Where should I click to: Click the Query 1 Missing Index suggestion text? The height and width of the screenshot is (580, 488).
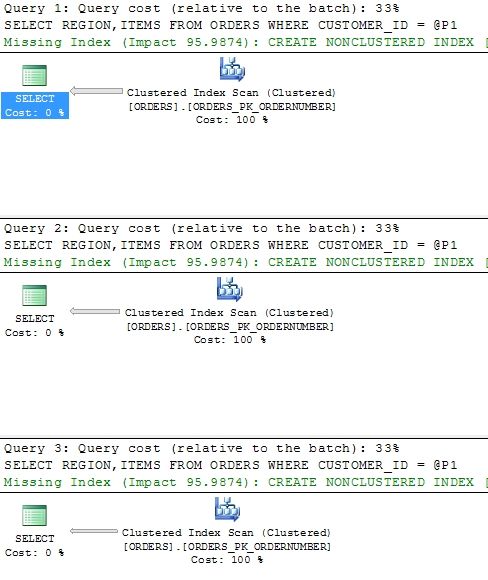tap(245, 42)
